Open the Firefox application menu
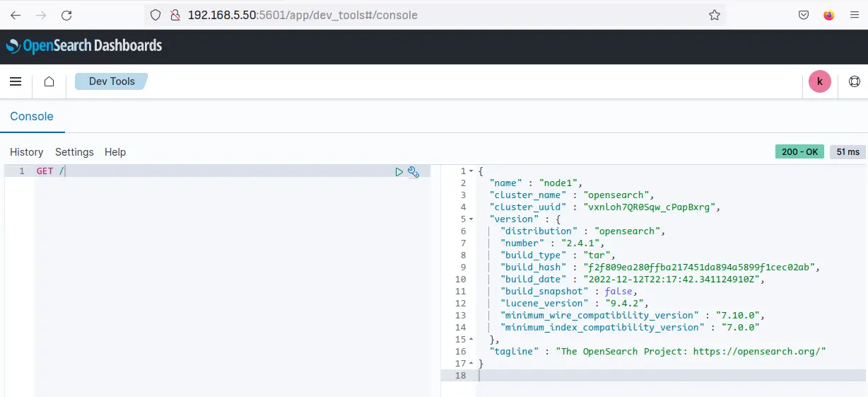868x397 pixels. coord(854,15)
